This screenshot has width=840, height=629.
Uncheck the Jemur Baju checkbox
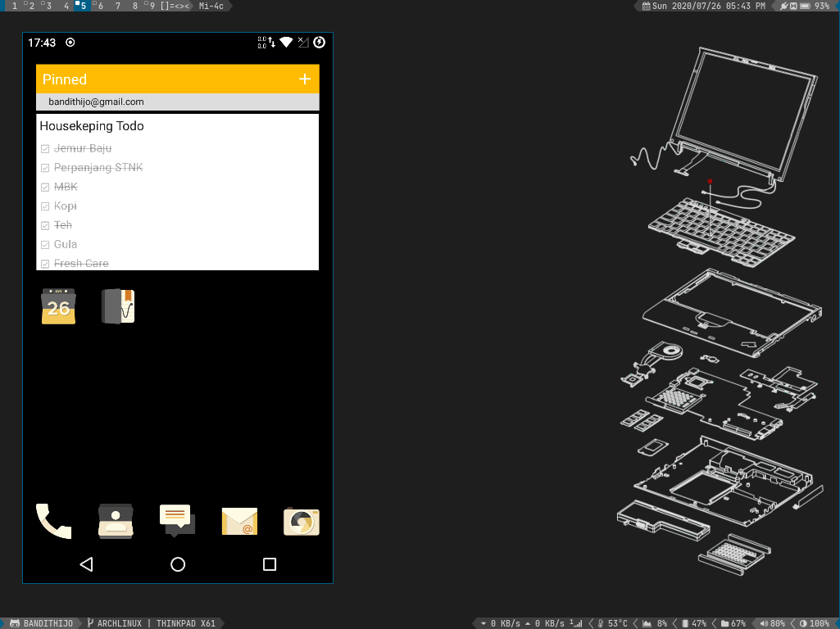[45, 149]
